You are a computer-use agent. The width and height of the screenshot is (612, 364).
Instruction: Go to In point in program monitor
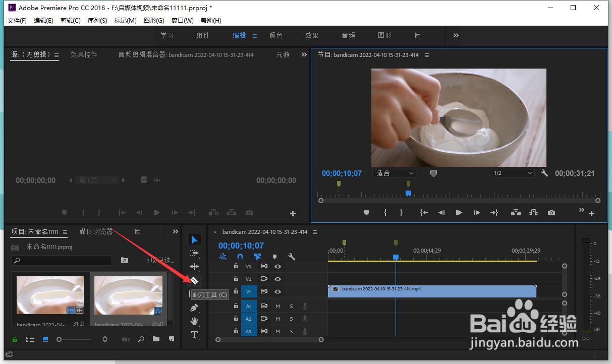pyautogui.click(x=424, y=213)
